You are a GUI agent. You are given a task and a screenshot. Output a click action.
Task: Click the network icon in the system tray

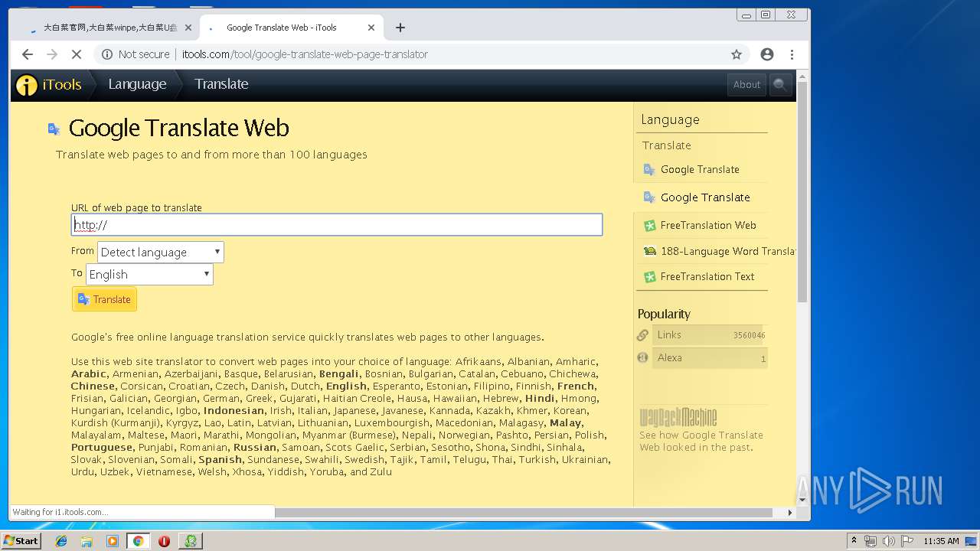[x=871, y=541]
